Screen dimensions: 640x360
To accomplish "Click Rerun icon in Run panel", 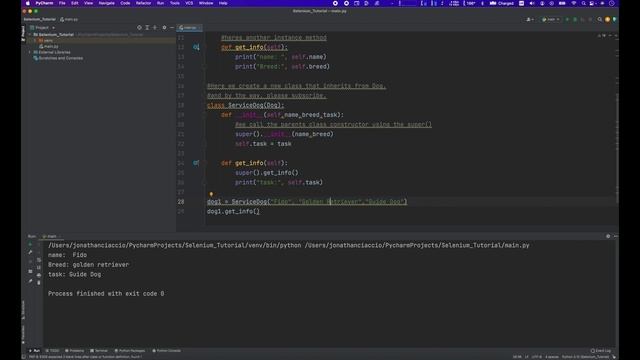I will (x=30, y=244).
